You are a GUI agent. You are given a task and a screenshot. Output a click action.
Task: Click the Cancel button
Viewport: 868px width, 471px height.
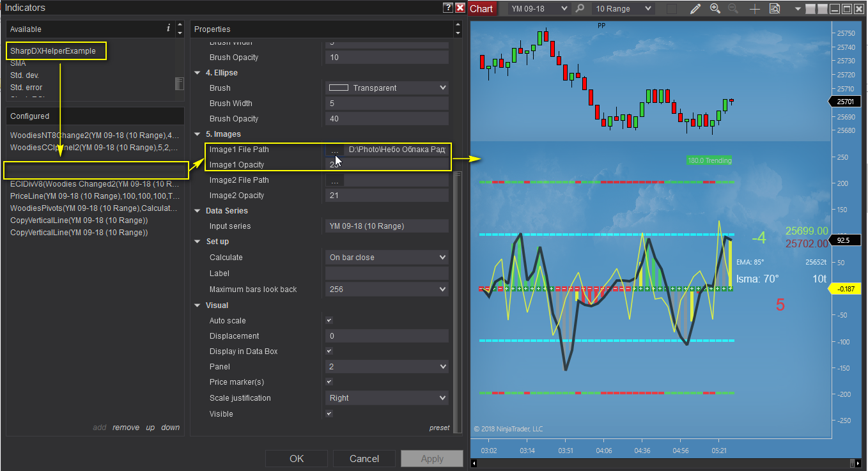tap(364, 459)
